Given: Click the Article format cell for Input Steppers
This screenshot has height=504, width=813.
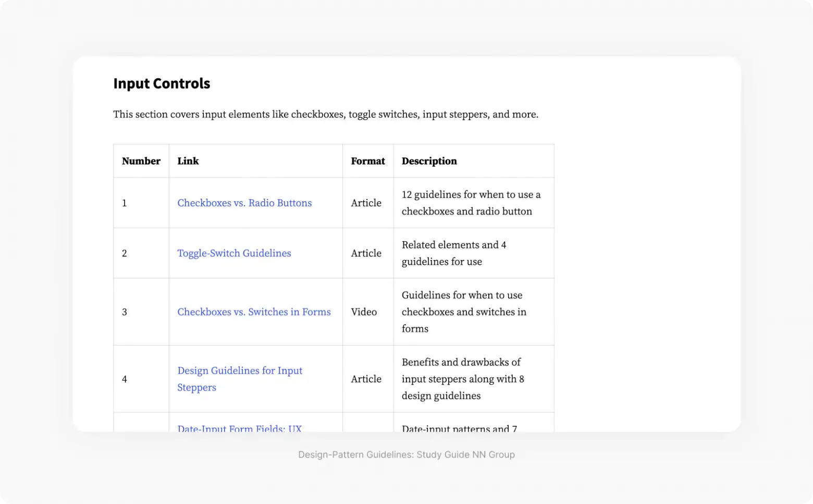Looking at the screenshot, I should [x=366, y=379].
